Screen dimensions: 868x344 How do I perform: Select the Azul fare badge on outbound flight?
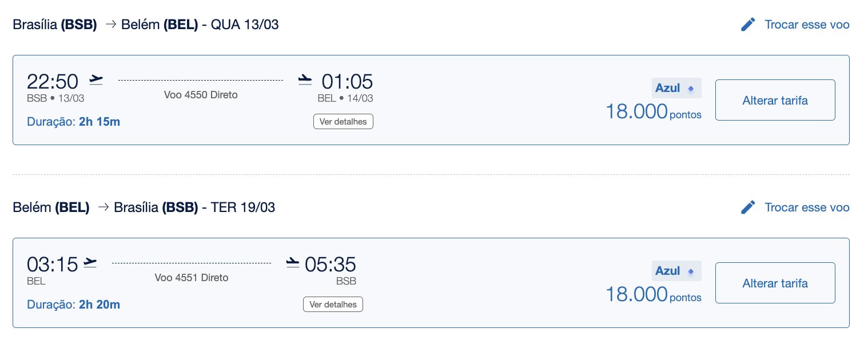click(x=676, y=88)
